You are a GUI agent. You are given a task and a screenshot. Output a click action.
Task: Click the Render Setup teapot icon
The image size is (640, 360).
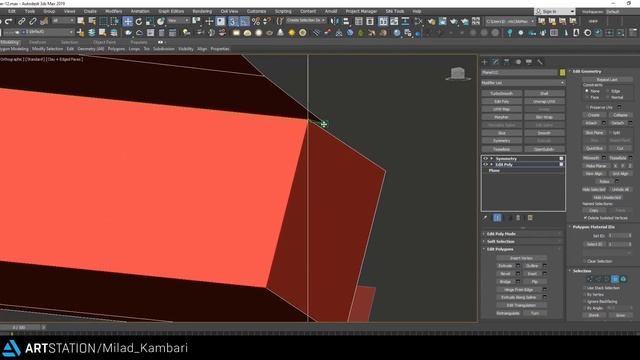[x=431, y=21]
